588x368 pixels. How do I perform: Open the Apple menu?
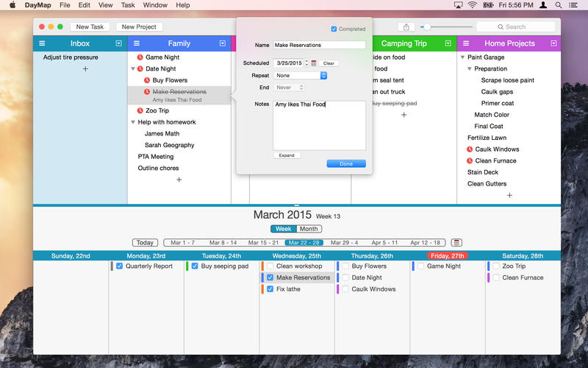[x=12, y=5]
